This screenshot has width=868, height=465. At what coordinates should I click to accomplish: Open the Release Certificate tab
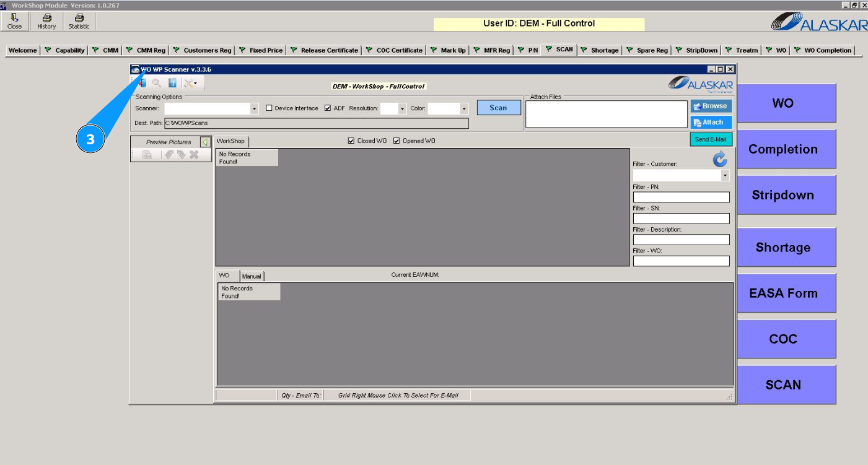click(x=324, y=51)
